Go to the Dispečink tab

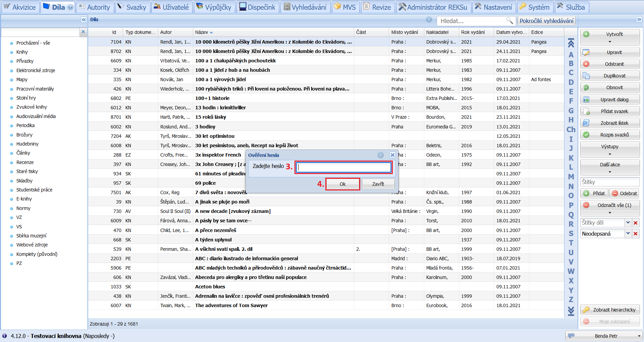[x=257, y=7]
